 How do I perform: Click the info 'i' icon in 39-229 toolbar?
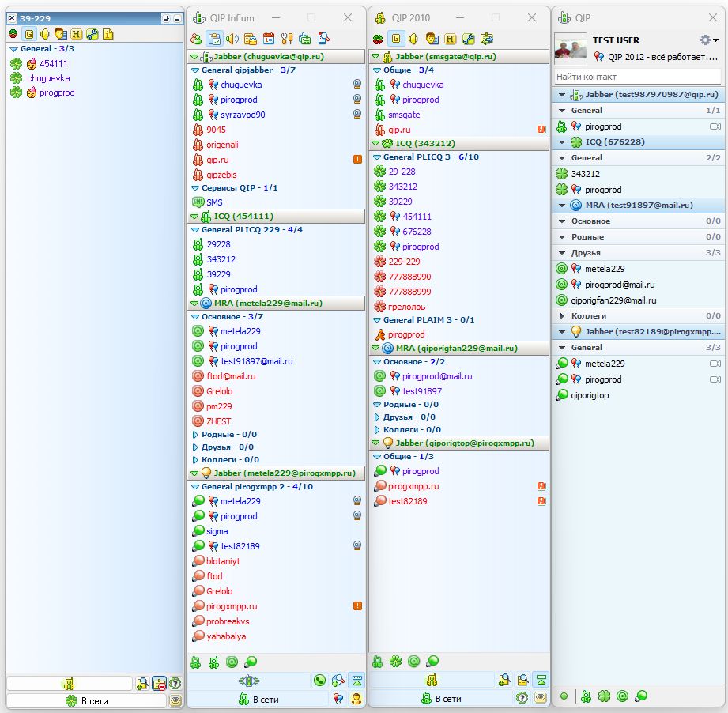[x=108, y=34]
